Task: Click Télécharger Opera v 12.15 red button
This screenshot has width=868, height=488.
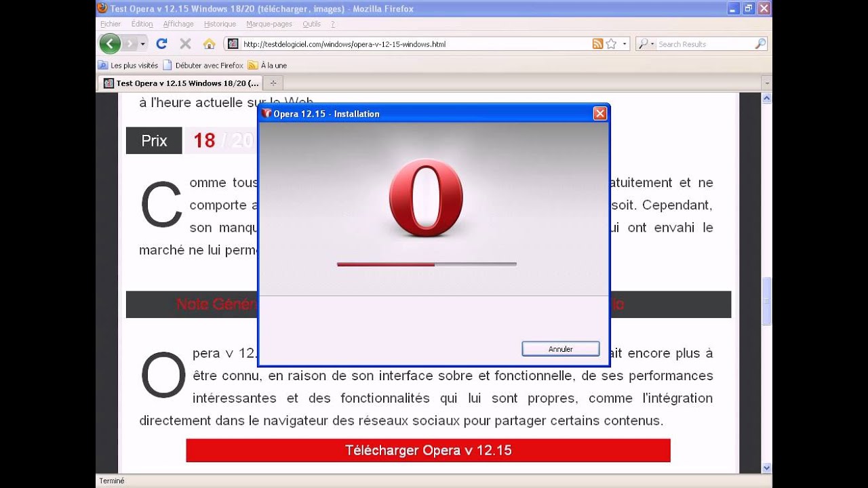Action: (428, 451)
